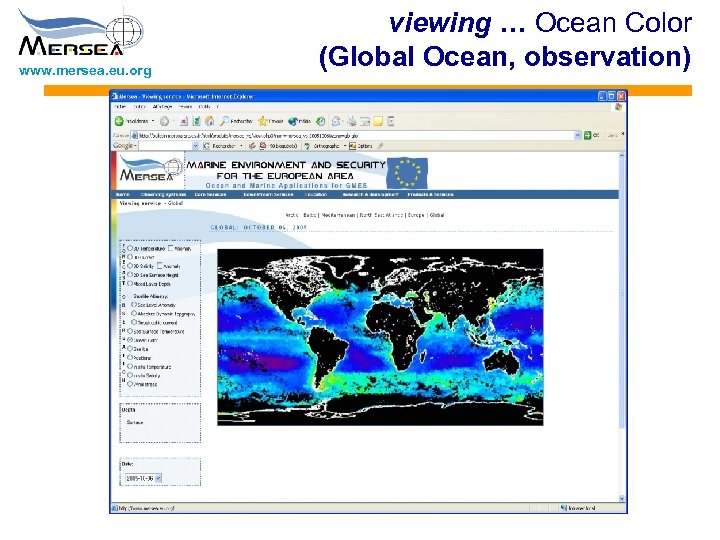Select the Sea Surface Temperature radio button

click(x=130, y=331)
